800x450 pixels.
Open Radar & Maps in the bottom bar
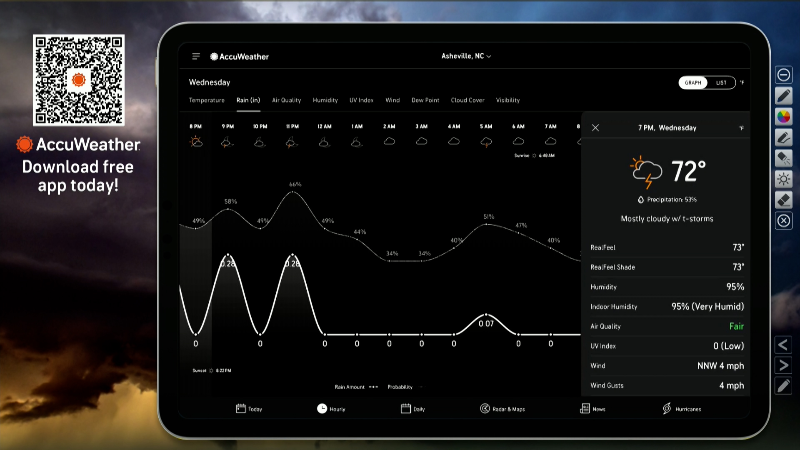tap(502, 409)
